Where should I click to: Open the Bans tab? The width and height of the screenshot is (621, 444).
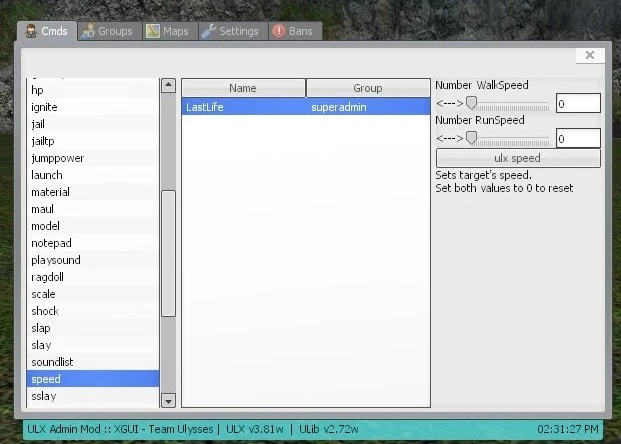point(293,31)
